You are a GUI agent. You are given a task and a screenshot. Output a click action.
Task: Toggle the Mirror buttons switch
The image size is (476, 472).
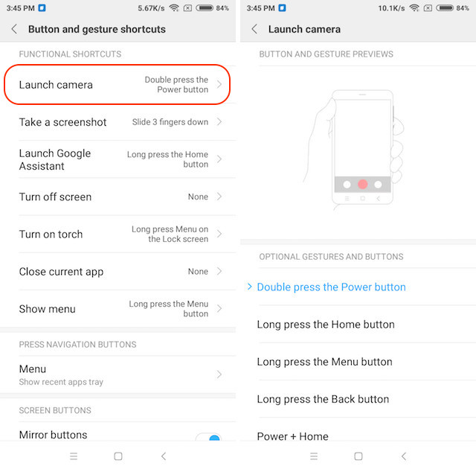(x=208, y=437)
